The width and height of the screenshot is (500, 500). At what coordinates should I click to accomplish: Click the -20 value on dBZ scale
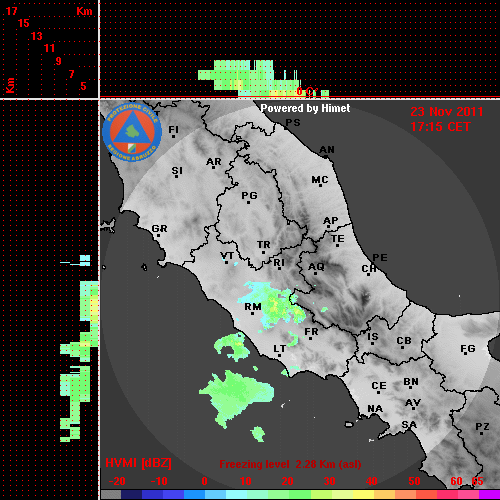(x=117, y=481)
